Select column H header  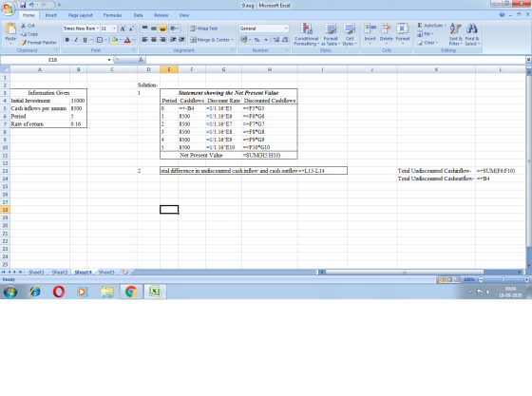(270, 69)
